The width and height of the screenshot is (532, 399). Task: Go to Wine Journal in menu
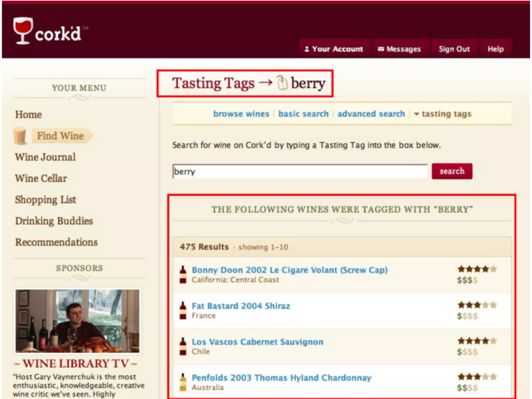45,157
